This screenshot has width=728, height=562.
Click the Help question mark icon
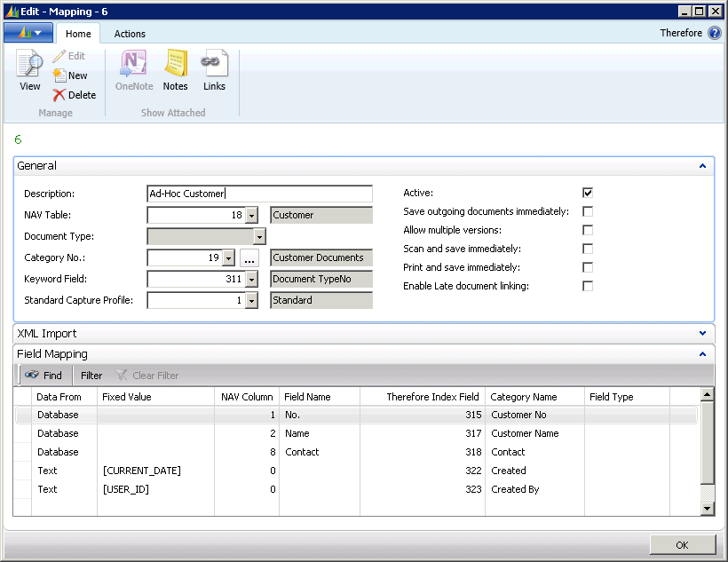[714, 33]
